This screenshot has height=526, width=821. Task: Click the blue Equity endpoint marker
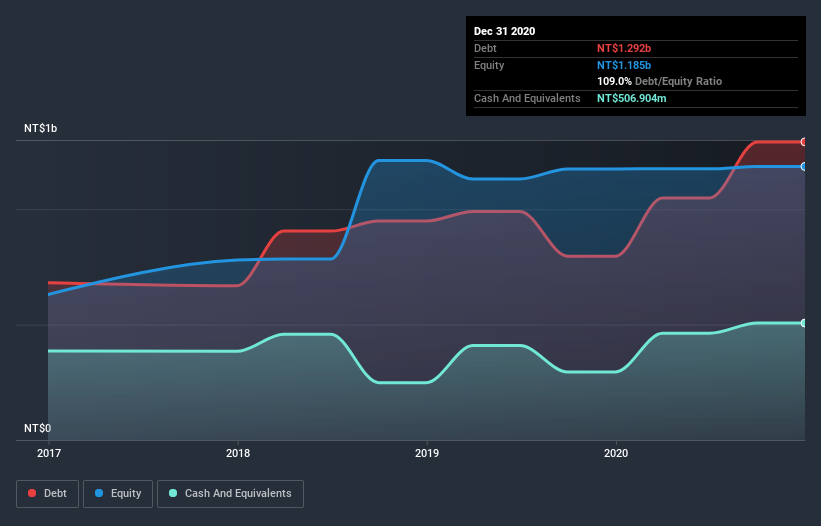click(x=804, y=166)
